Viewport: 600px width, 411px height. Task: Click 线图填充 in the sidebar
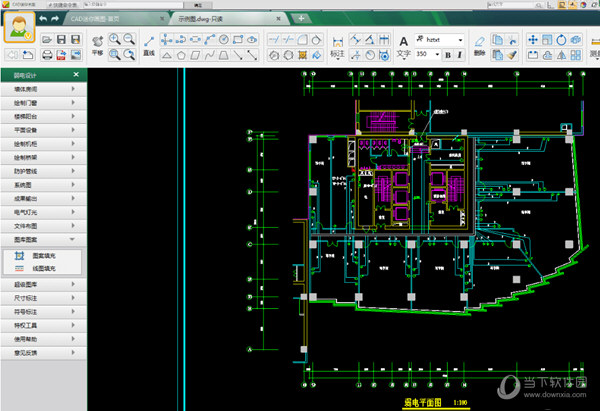tap(42, 268)
